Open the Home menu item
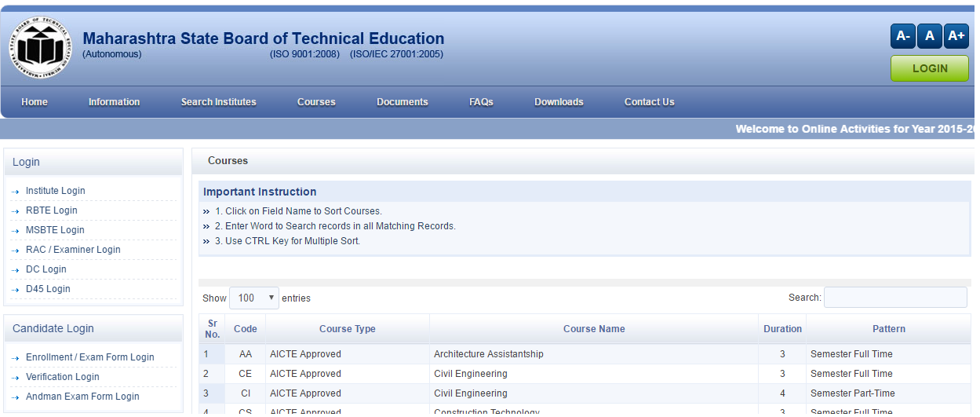The height and width of the screenshot is (417, 980). pyautogui.click(x=35, y=102)
